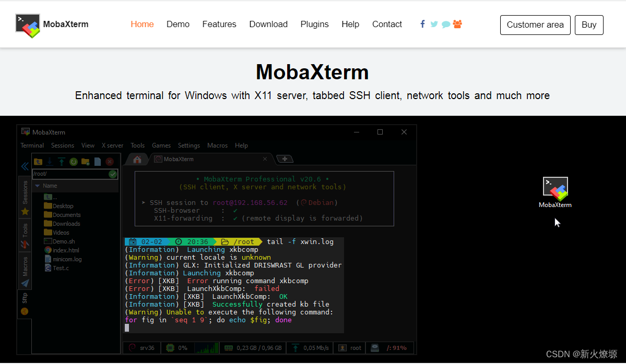
Task: Click the MobaXterm logo in the site header
Action: click(28, 26)
